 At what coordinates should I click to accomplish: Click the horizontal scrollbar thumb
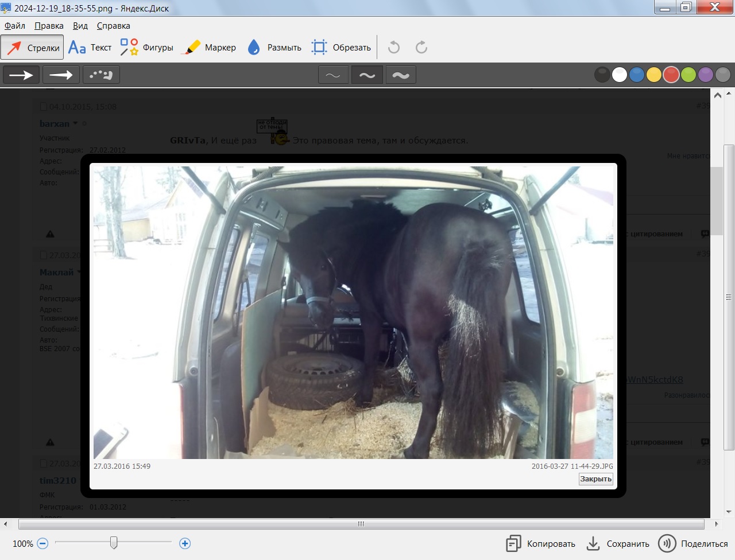pyautogui.click(x=361, y=524)
